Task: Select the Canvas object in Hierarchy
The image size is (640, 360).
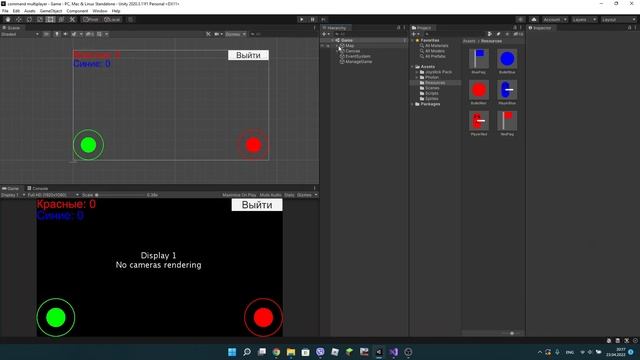Action: click(x=353, y=51)
